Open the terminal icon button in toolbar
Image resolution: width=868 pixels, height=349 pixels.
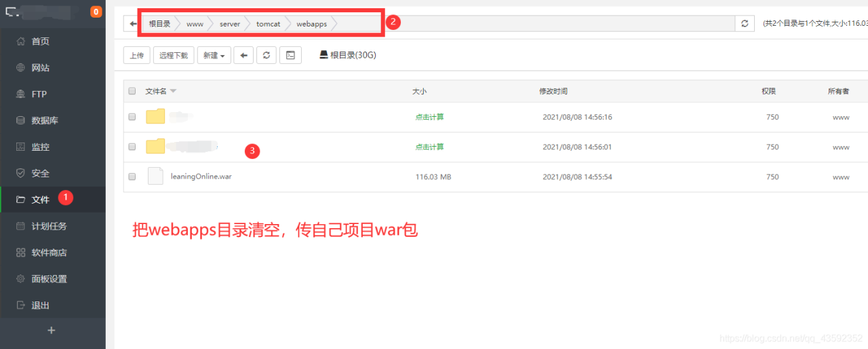(x=290, y=56)
